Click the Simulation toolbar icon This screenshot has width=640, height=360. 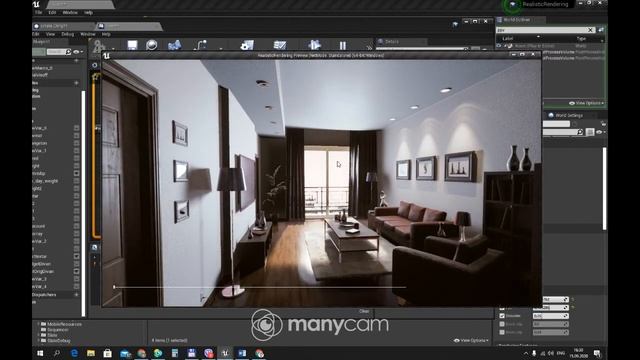314,45
